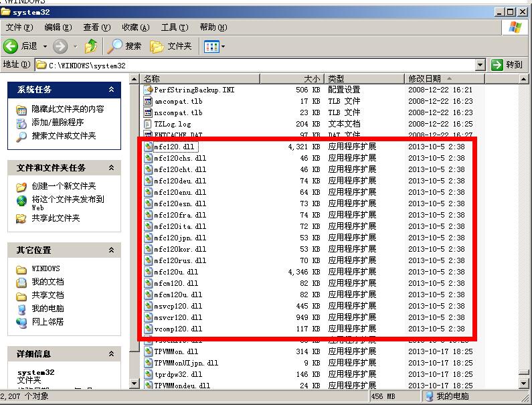Click the tprdpw32.dll file icon
Image resolution: width=532 pixels, height=405 pixels.
pos(148,374)
